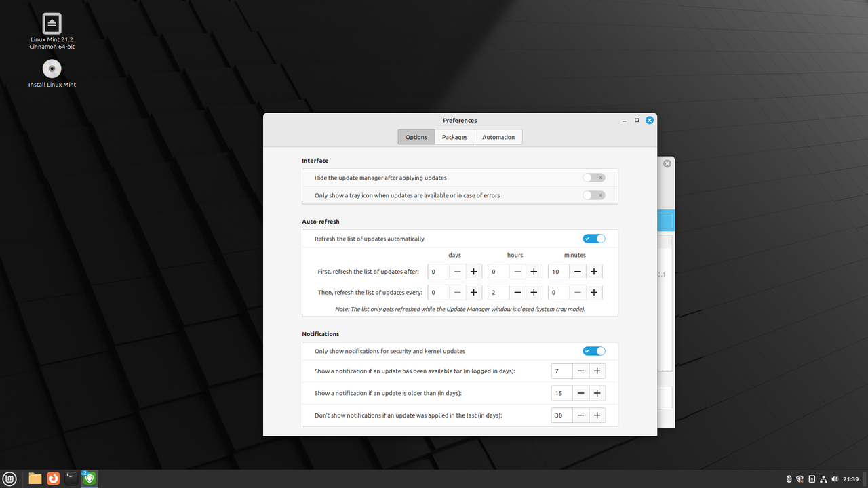
Task: Click the sound volume tray icon
Action: click(835, 479)
